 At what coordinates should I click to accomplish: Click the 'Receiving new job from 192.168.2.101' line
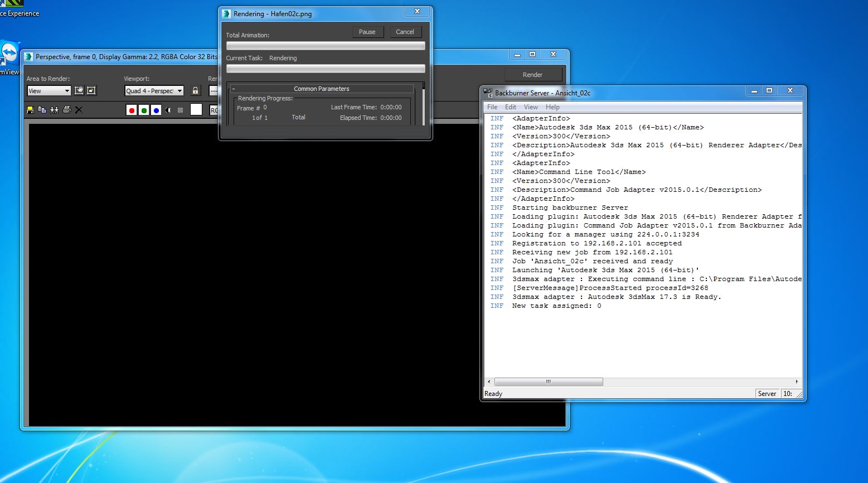coord(593,252)
